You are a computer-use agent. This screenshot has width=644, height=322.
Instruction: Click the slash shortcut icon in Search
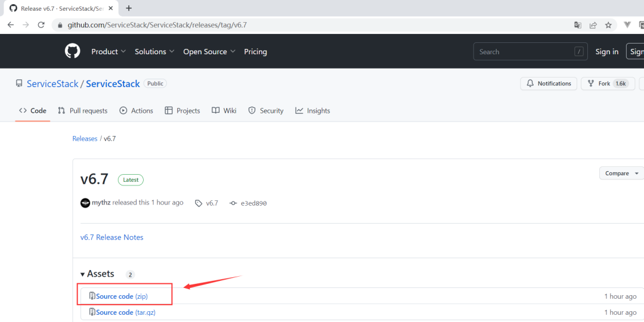579,52
